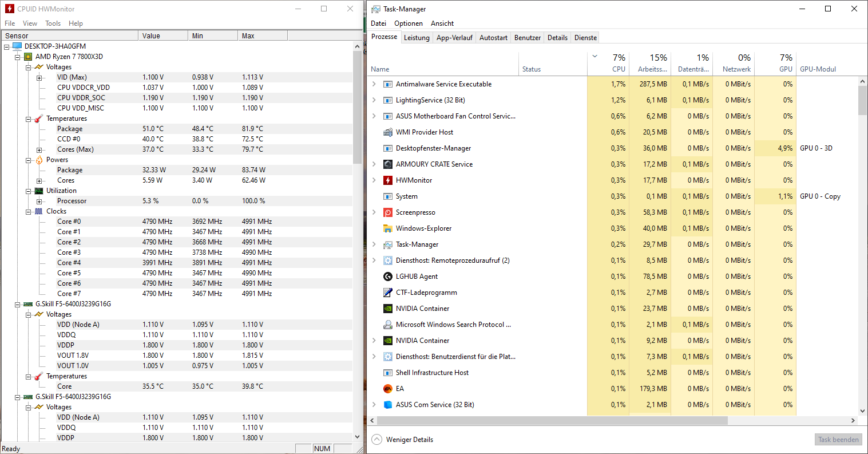This screenshot has width=868, height=454.
Task: Click the Utilization chip icon in HWMonitor
Action: coord(39,191)
